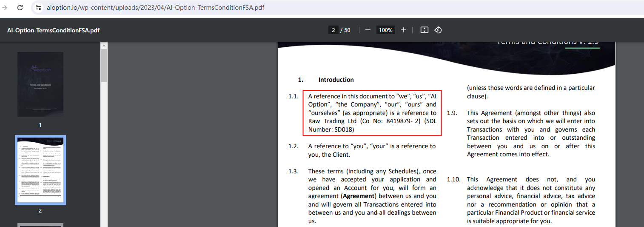The width and height of the screenshot is (644, 227).
Task: Open site information icon in the address bar
Action: point(38,8)
